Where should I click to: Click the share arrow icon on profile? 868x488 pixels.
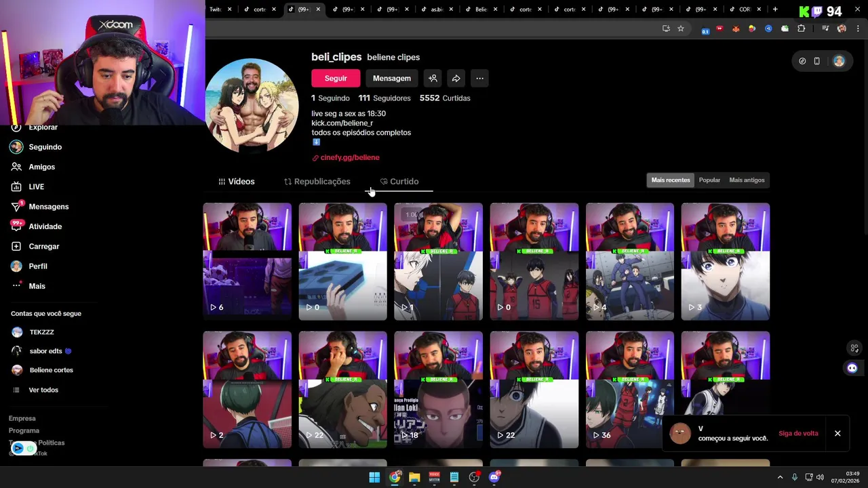tap(456, 79)
